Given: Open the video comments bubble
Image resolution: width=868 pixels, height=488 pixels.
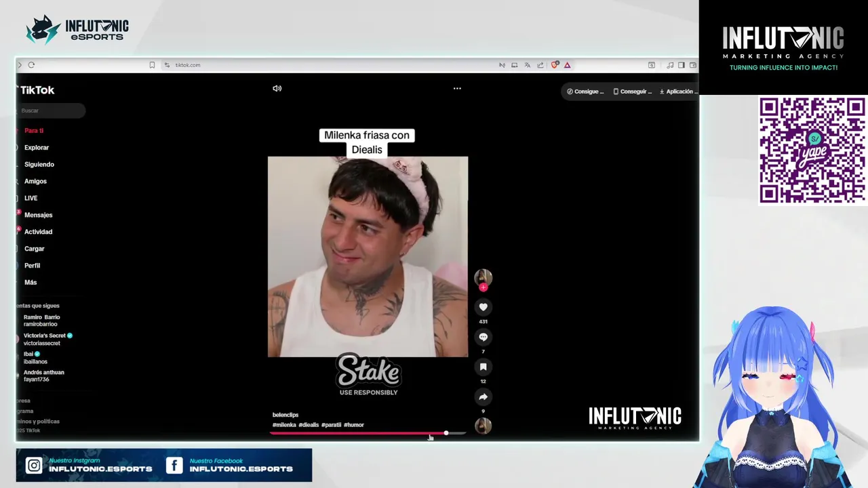Looking at the screenshot, I should coord(483,337).
